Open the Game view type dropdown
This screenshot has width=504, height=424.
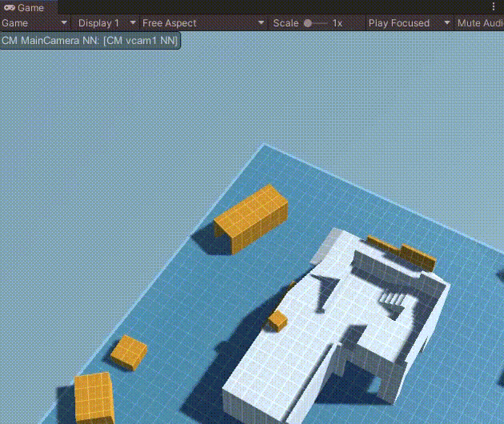tap(34, 23)
